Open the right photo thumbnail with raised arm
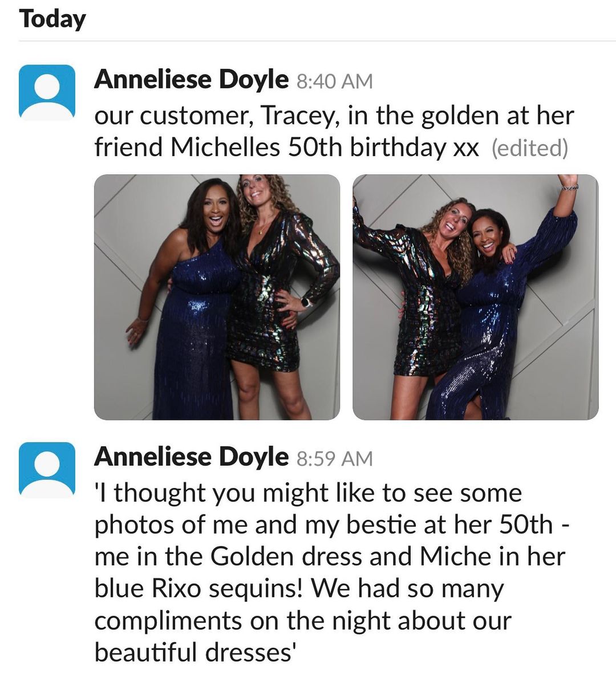This screenshot has height=688, width=616. (x=476, y=297)
